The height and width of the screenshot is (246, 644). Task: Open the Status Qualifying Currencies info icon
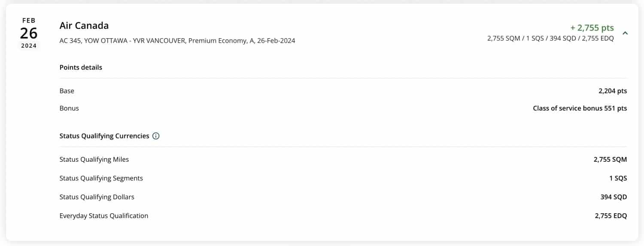pos(156,136)
